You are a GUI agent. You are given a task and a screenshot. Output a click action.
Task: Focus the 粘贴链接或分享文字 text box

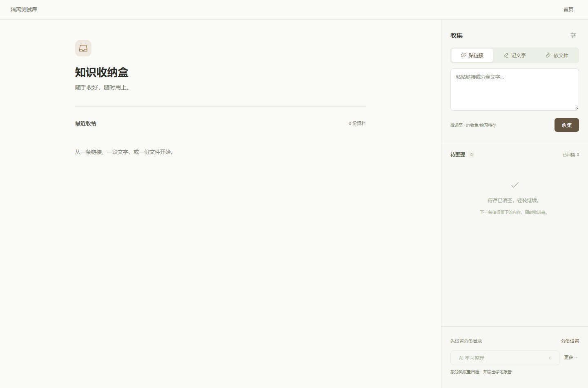click(514, 89)
